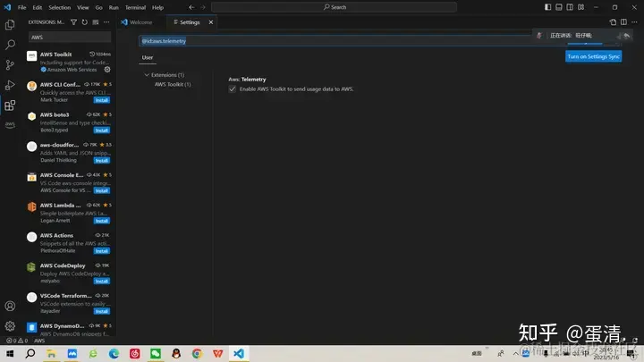The width and height of the screenshot is (644, 362).
Task: Open the Source Control view
Action: point(10,65)
